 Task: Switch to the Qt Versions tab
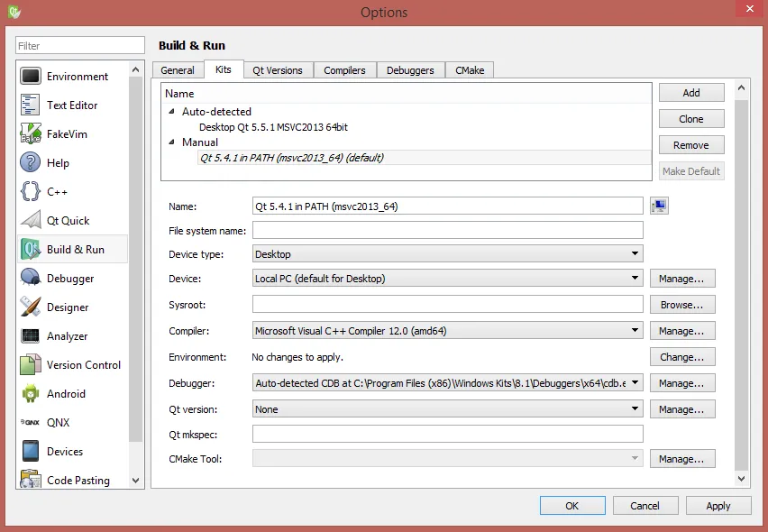click(278, 70)
